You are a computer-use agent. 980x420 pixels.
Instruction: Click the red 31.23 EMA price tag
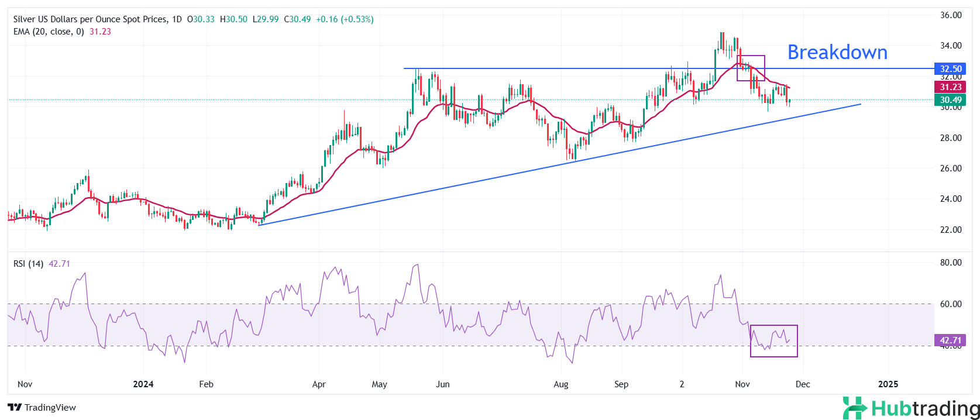click(x=951, y=87)
